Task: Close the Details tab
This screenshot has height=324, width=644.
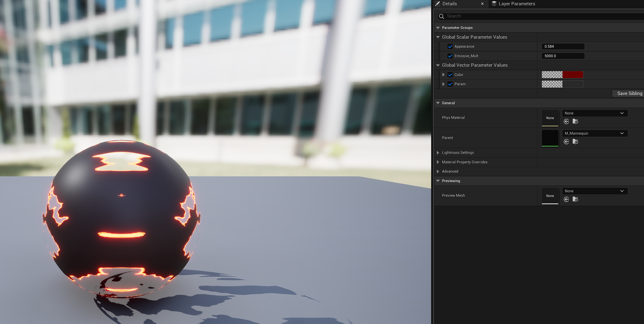Action: pos(482,4)
